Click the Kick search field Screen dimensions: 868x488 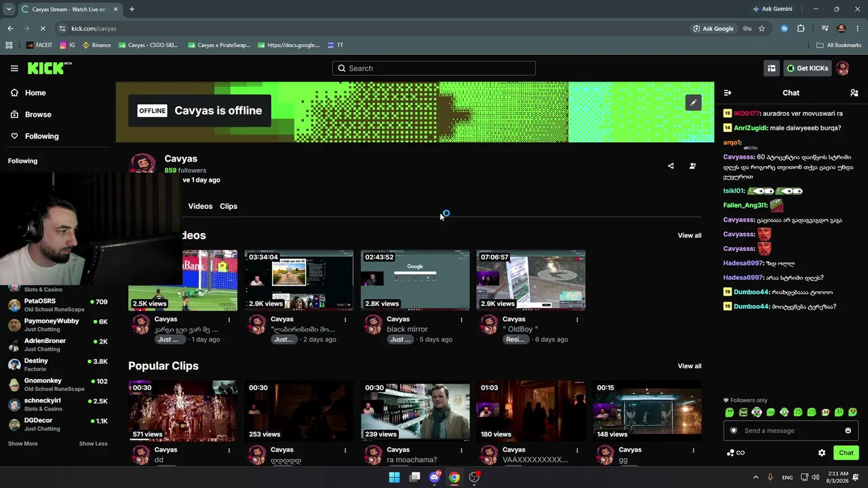pyautogui.click(x=434, y=68)
